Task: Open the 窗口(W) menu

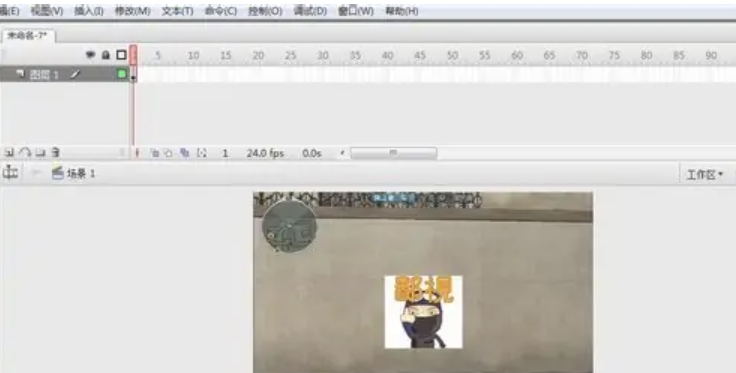Action: (x=356, y=11)
